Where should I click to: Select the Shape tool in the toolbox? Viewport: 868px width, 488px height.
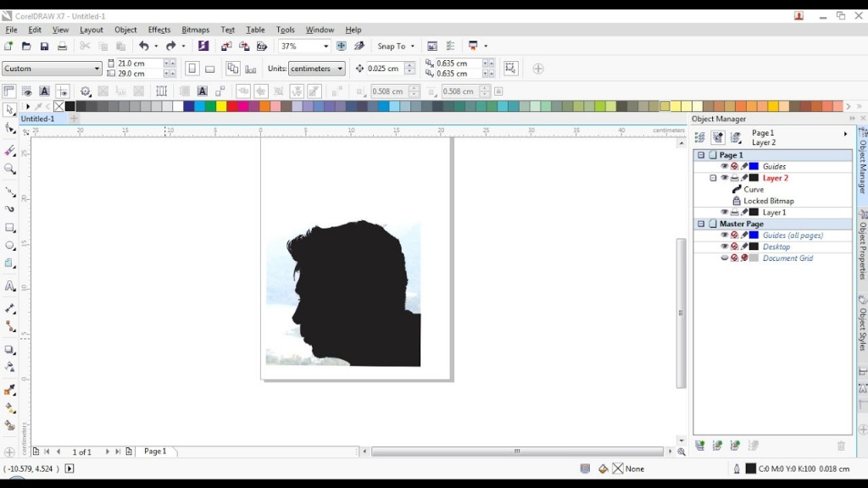point(9,129)
